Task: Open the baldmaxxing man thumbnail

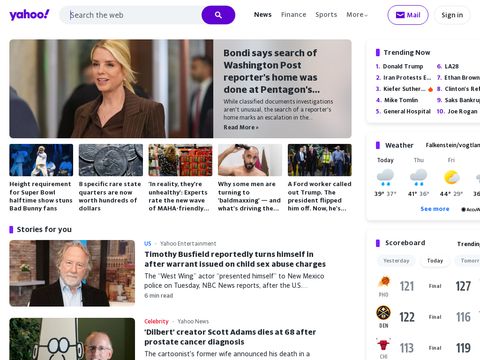Action: (x=250, y=160)
